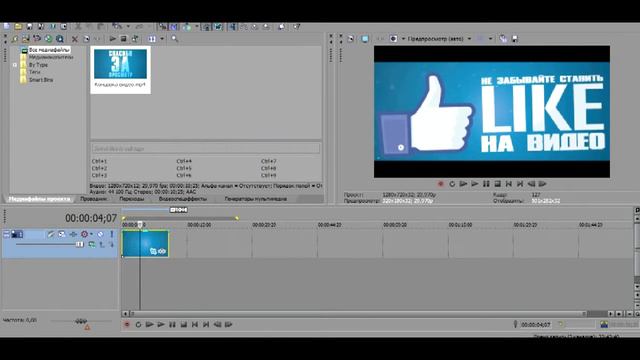Switch to the Медиафайлы проекта tab
This screenshot has width=640, height=360.
coord(40,199)
